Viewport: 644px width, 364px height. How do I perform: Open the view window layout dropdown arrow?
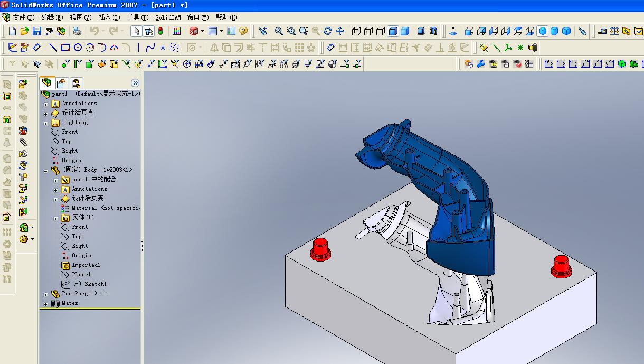coord(221,31)
